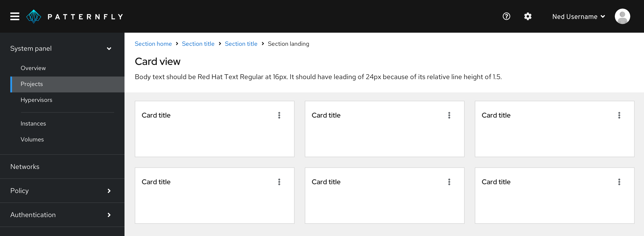
Task: Open the hamburger navigation menu
Action: (x=15, y=16)
